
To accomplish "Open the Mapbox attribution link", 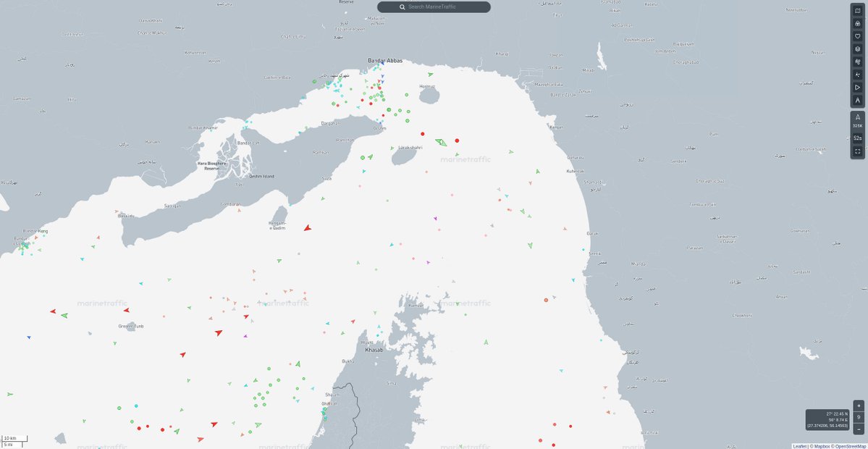I will (822, 446).
